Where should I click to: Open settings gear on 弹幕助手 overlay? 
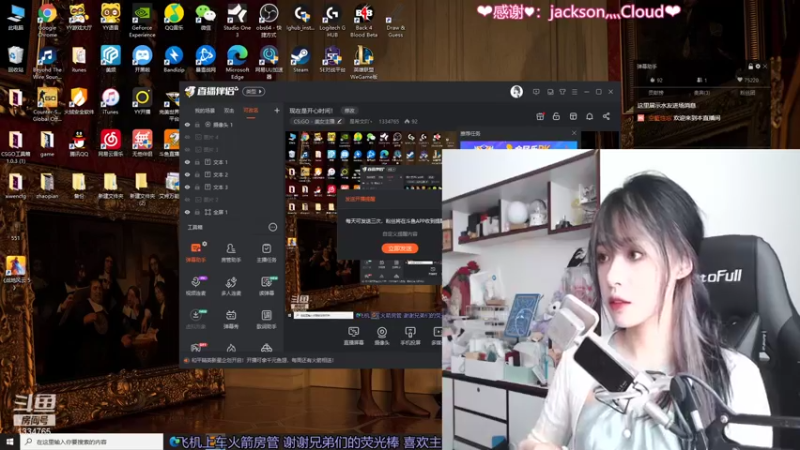point(758,66)
